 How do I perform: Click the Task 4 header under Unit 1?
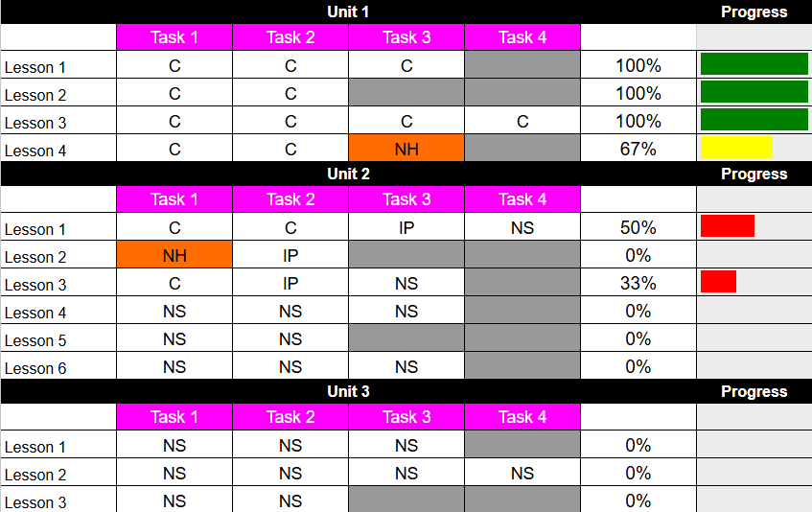coord(522,37)
